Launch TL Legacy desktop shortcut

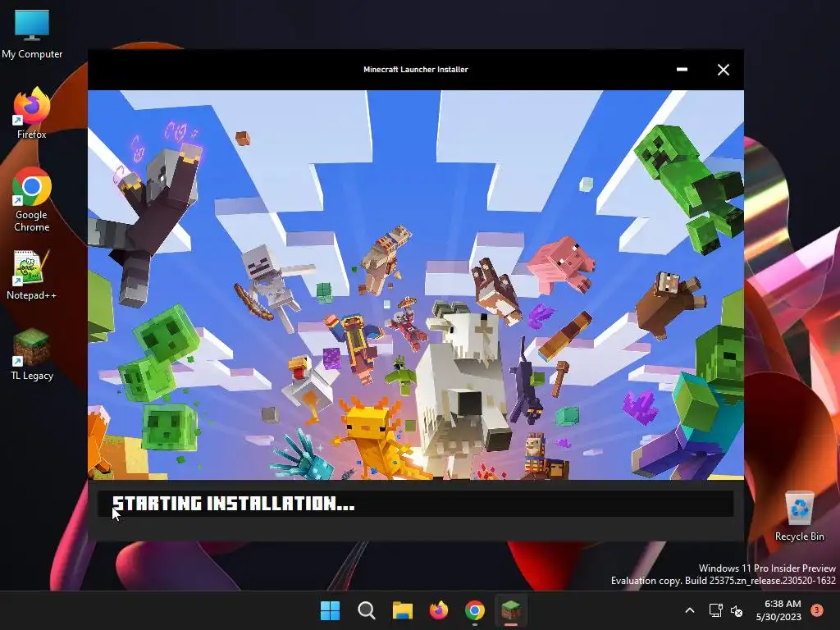pos(32,354)
